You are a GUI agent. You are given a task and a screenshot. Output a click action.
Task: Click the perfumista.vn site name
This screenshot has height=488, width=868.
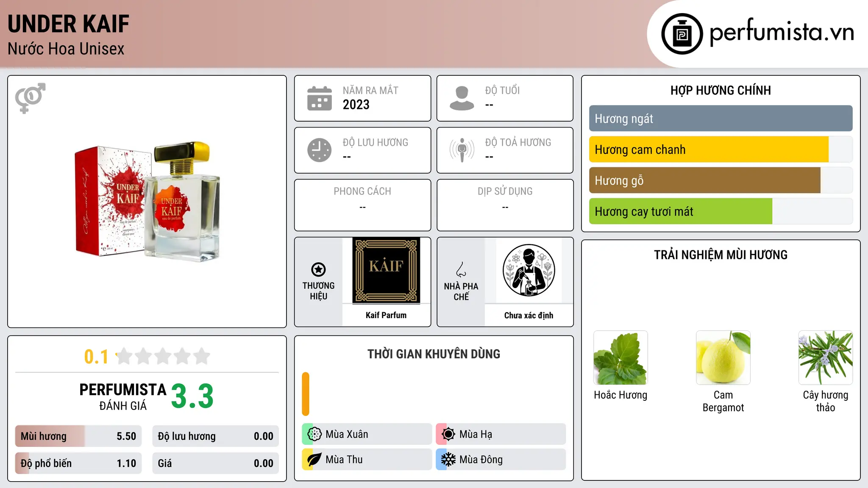[782, 32]
